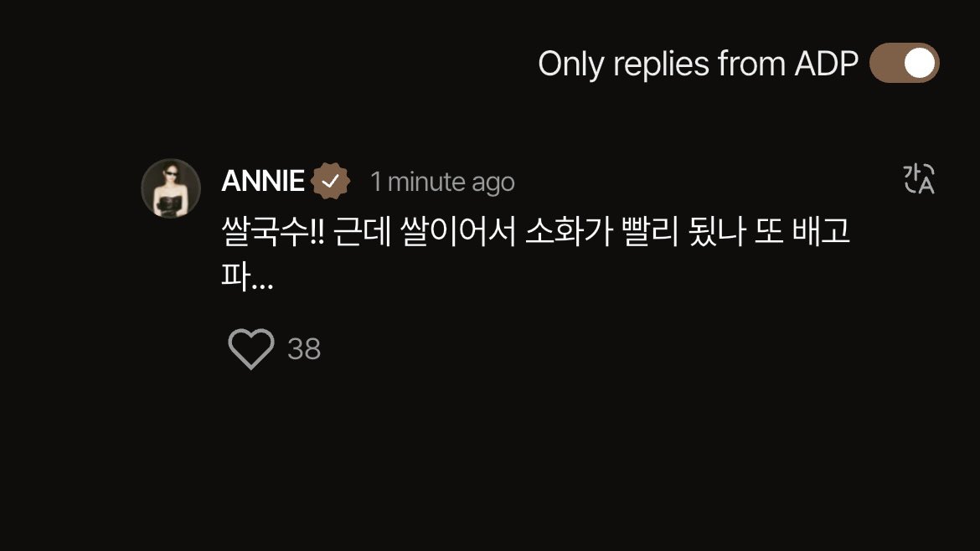Click the checkmark inside the brown badge

[x=331, y=181]
